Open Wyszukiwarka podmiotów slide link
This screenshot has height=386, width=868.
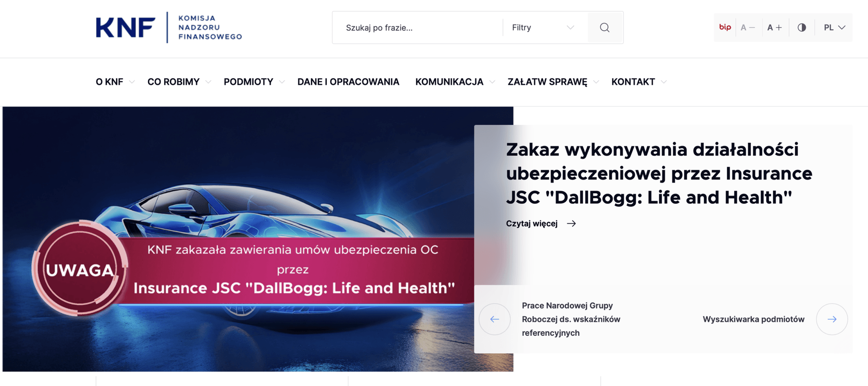(x=754, y=319)
